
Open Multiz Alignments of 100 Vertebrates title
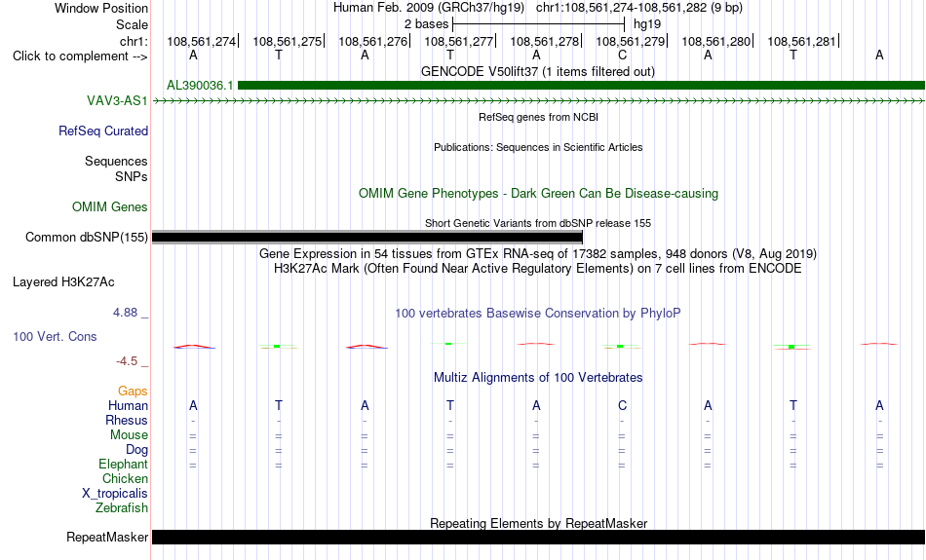click(x=538, y=378)
